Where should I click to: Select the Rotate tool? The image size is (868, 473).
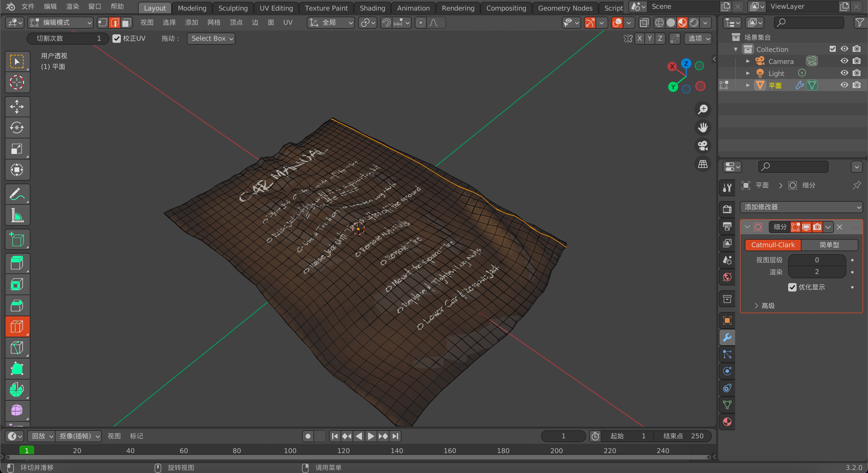click(x=17, y=128)
